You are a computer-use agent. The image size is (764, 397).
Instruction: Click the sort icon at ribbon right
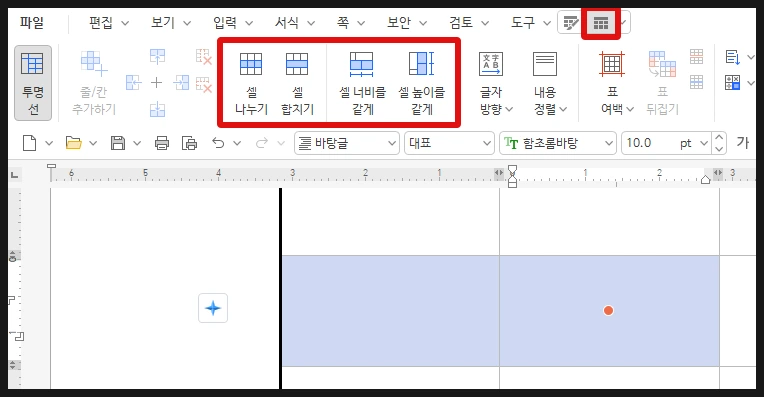(x=732, y=57)
